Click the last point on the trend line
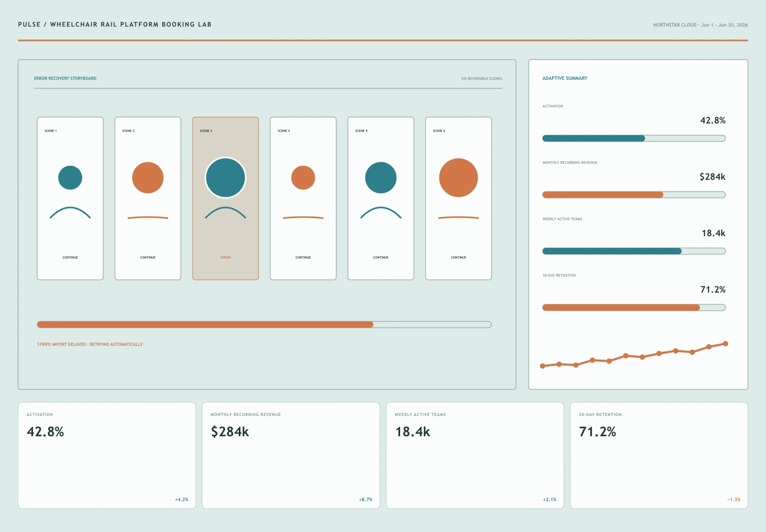This screenshot has height=532, width=766. coord(726,344)
